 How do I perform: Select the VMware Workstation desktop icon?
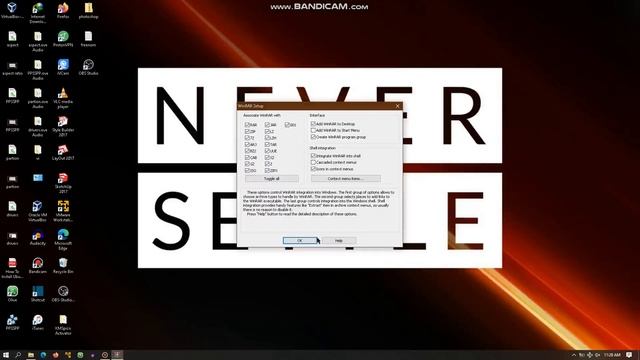[63, 211]
